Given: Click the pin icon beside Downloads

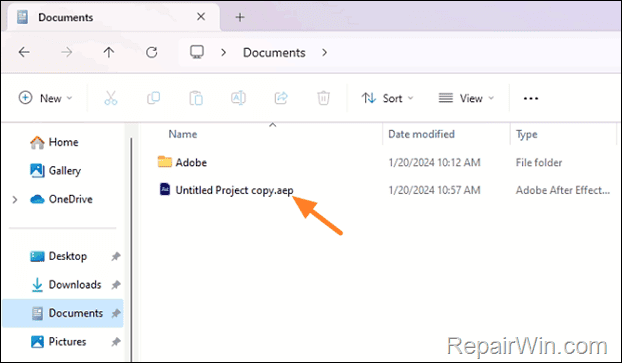Looking at the screenshot, I should (115, 285).
